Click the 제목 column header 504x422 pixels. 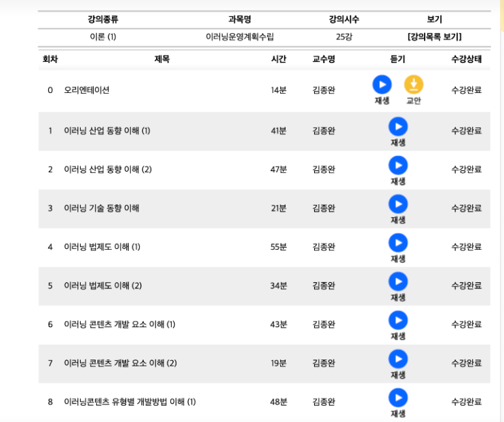162,60
